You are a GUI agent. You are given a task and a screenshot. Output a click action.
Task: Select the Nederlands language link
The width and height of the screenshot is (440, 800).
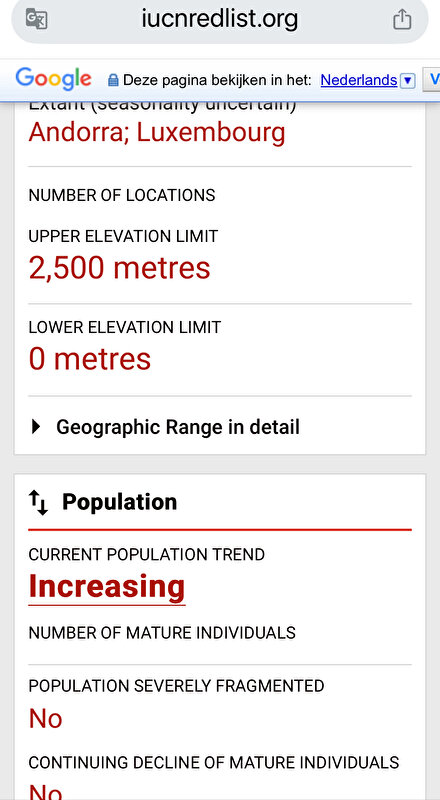coord(359,80)
